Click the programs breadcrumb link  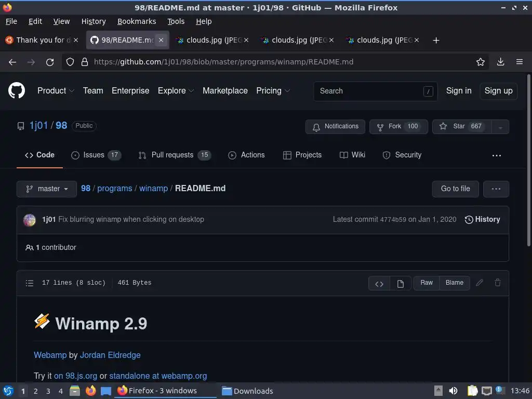point(115,189)
